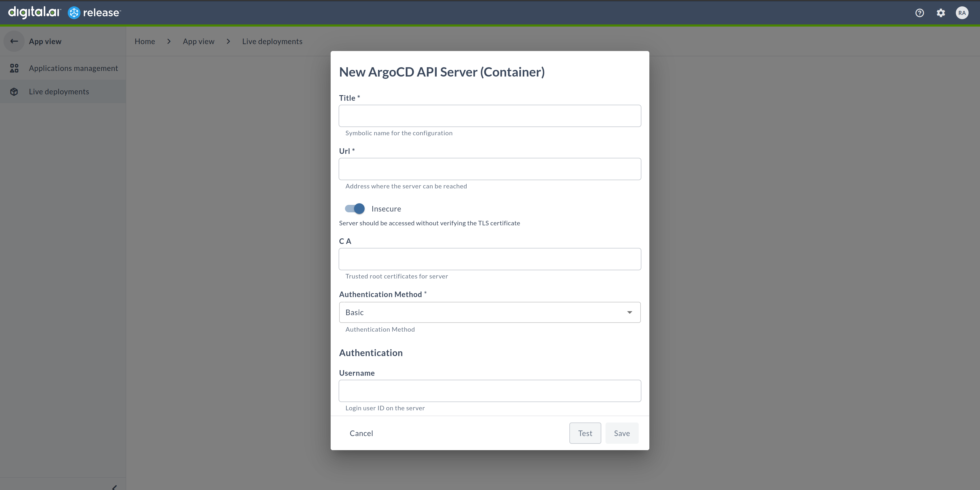Click the settings gear icon
980x490 pixels.
tap(941, 12)
